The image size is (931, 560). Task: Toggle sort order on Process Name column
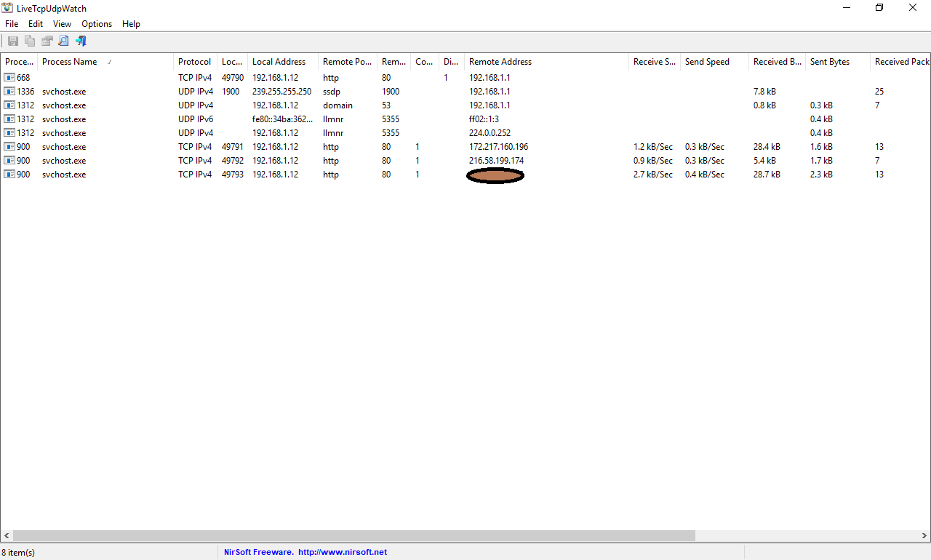pyautogui.click(x=69, y=62)
